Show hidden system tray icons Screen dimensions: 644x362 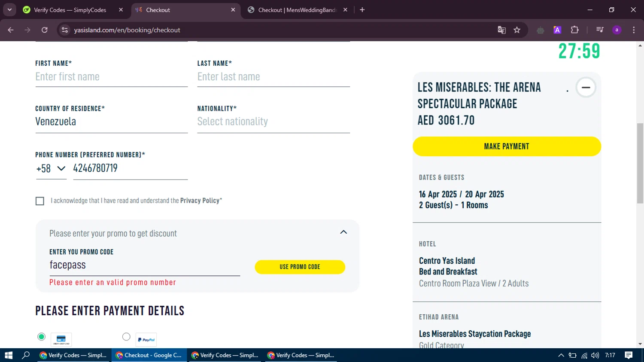(x=561, y=355)
